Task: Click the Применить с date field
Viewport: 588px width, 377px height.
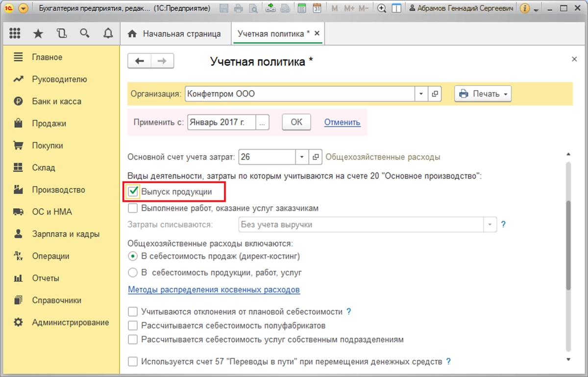Action: point(222,122)
